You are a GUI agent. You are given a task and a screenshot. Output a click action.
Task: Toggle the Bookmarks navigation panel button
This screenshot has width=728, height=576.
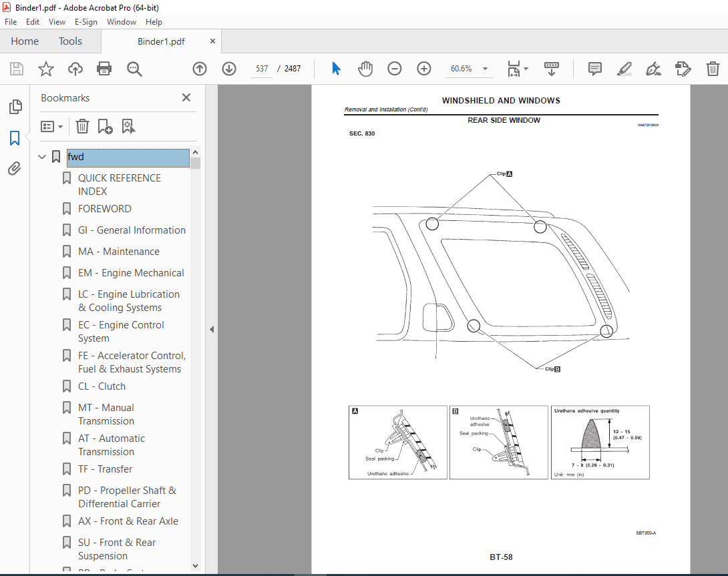coord(15,138)
